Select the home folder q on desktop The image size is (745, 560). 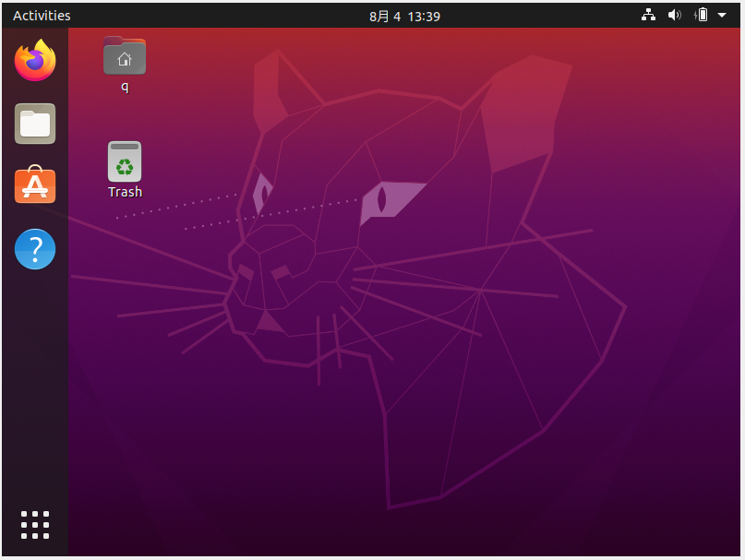tap(125, 65)
